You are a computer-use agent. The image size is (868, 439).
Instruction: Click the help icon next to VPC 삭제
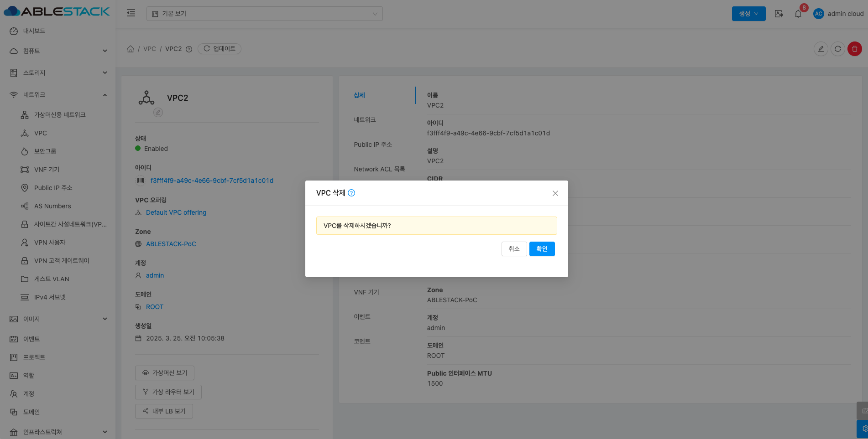pos(351,193)
